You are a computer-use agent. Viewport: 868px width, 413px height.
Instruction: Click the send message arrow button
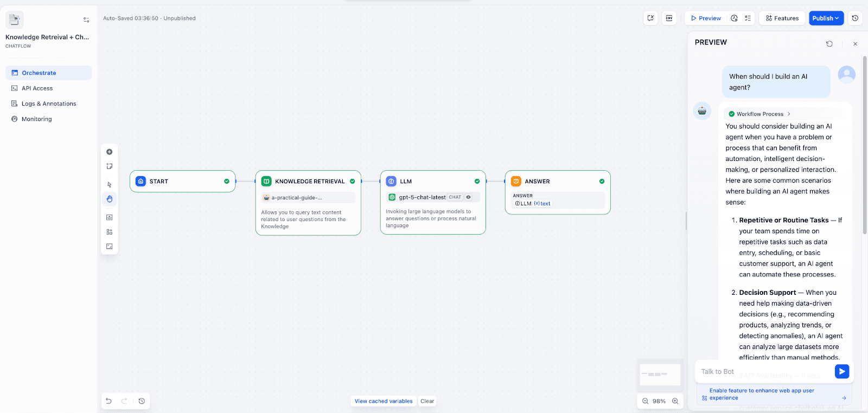tap(841, 371)
